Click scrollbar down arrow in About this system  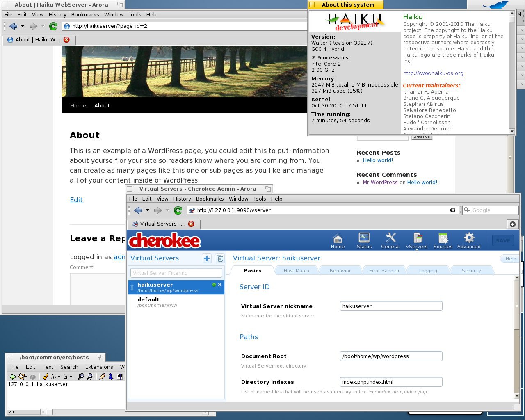pyautogui.click(x=512, y=131)
